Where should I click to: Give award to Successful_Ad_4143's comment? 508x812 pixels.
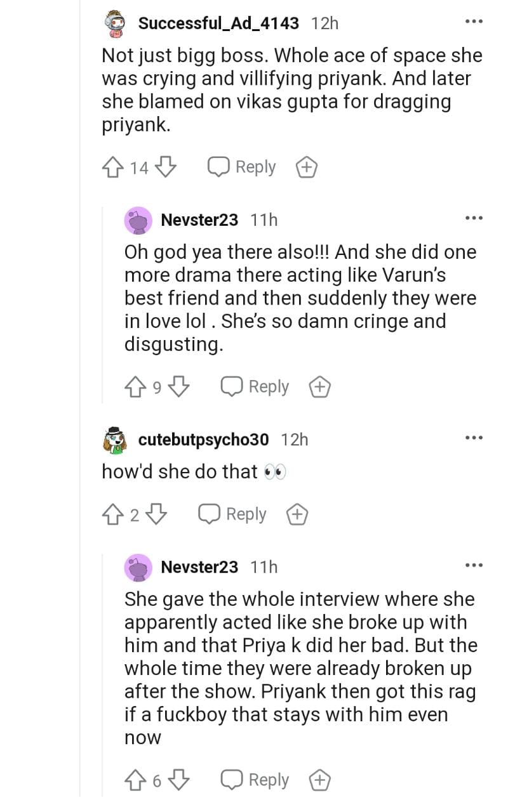[307, 167]
